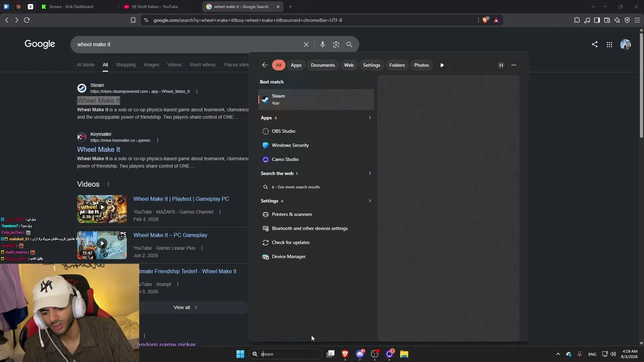The height and width of the screenshot is (362, 644).
Task: Reload the current browser page
Action: [x=27, y=20]
